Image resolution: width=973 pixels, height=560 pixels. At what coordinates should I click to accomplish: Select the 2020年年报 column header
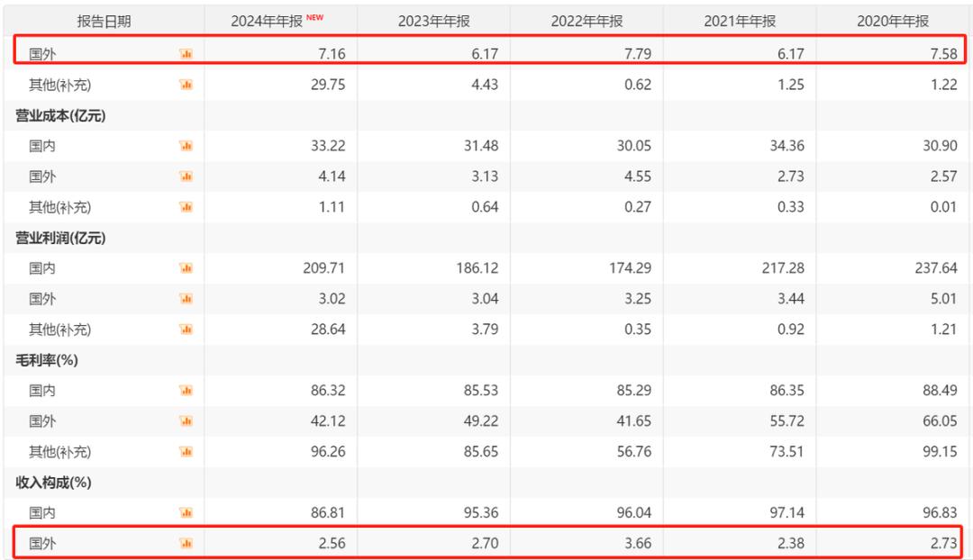(893, 22)
